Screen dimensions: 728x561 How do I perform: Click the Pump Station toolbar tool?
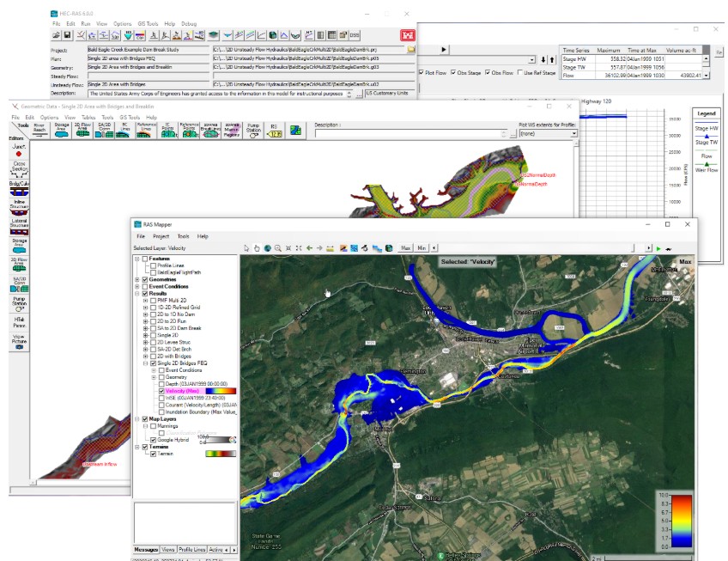[253, 129]
